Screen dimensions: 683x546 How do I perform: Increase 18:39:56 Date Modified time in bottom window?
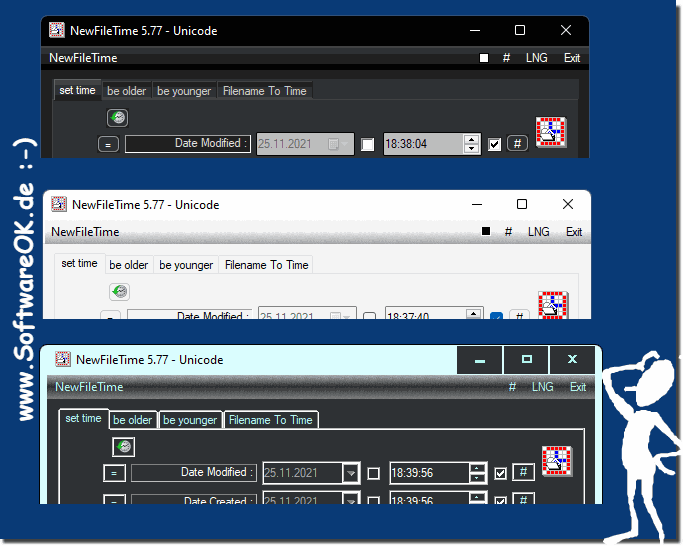tap(477, 468)
